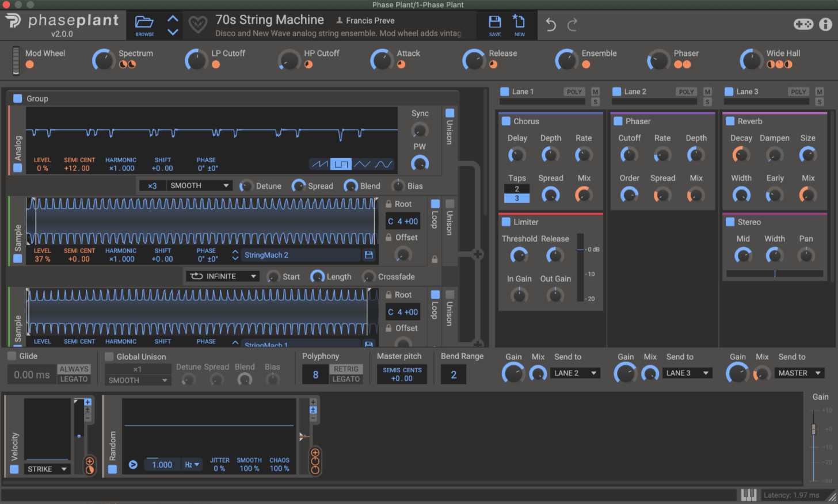The height and width of the screenshot is (504, 838).
Task: Click the Mod Wheel slider strip
Action: (16, 60)
